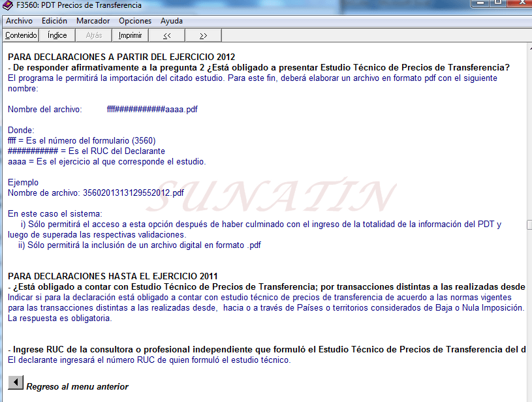Open the Edición menu
Image resolution: width=532 pixels, height=402 pixels.
click(x=54, y=21)
